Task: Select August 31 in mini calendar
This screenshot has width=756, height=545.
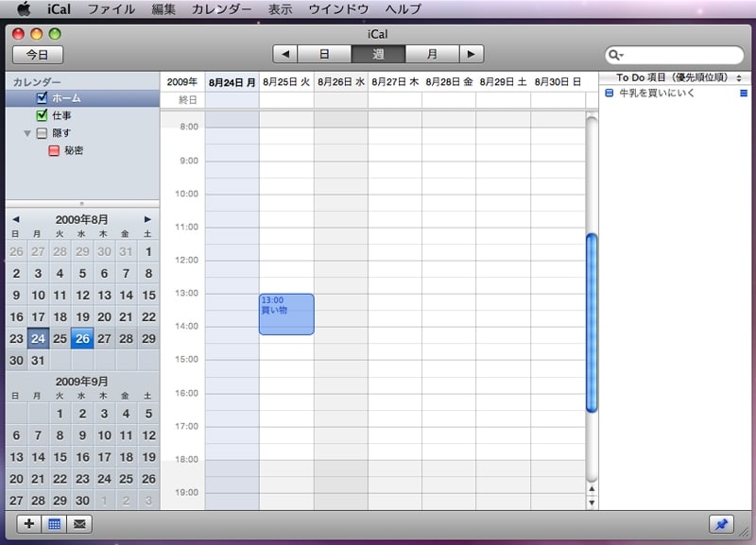Action: (x=38, y=361)
